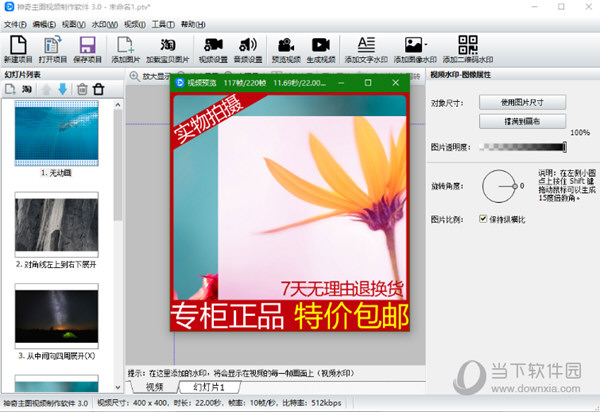Open 音频设置 audio settings
Screen dimensions: 600x412
click(x=248, y=49)
